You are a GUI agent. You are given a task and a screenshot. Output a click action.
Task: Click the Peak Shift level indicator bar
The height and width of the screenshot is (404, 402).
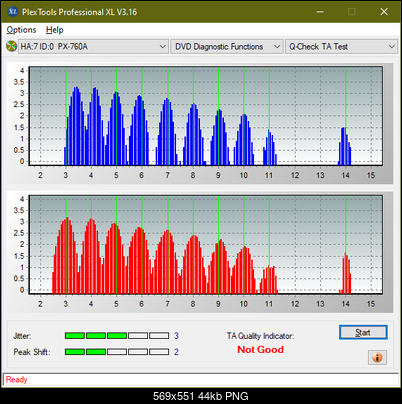pyautogui.click(x=117, y=352)
